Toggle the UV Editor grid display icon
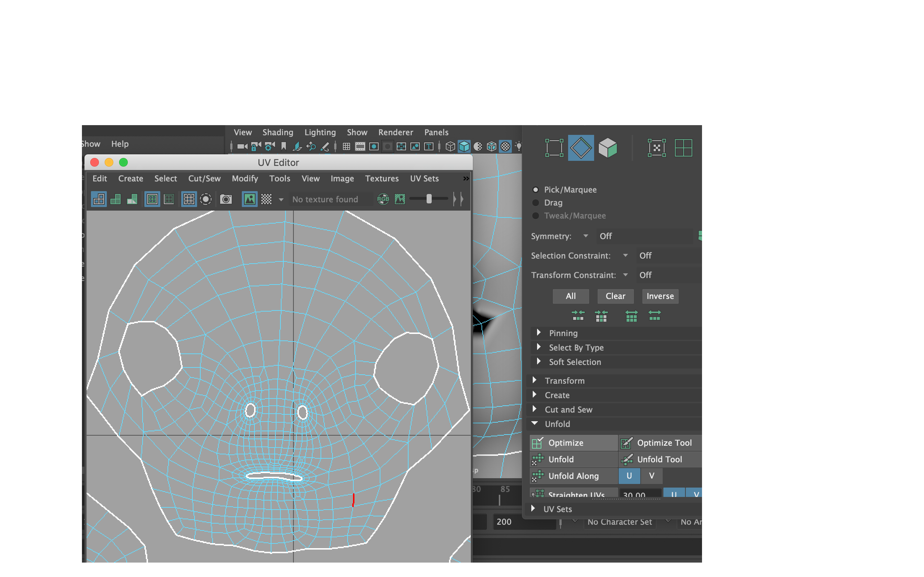 pyautogui.click(x=189, y=199)
